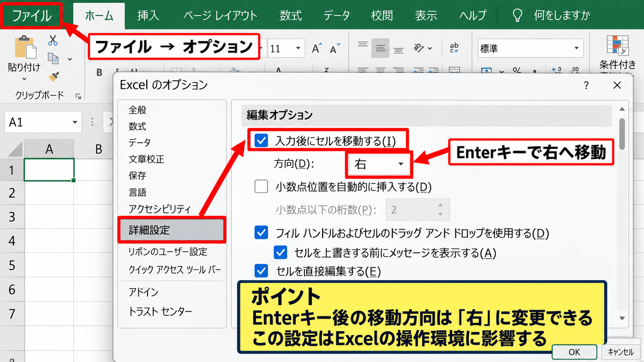This screenshot has height=362, width=644.
Task: Select 詳細設定 in options sidebar
Action: coord(172,230)
